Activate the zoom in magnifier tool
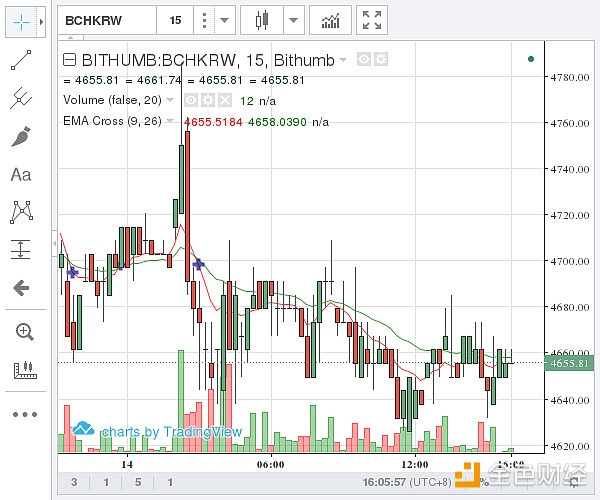Image resolution: width=600 pixels, height=500 pixels. tap(24, 332)
